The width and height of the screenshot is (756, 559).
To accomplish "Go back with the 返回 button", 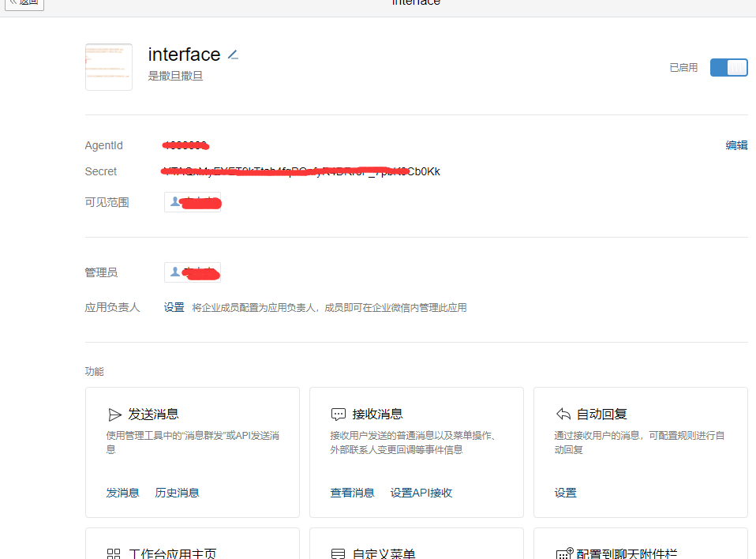I will tap(24, 2).
